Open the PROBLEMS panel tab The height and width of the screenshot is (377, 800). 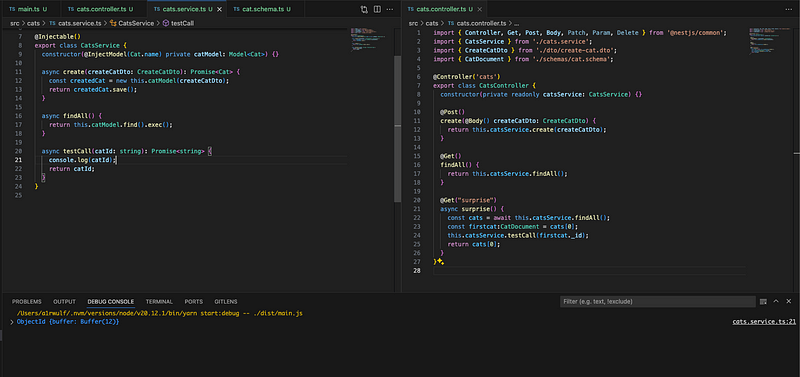click(27, 301)
